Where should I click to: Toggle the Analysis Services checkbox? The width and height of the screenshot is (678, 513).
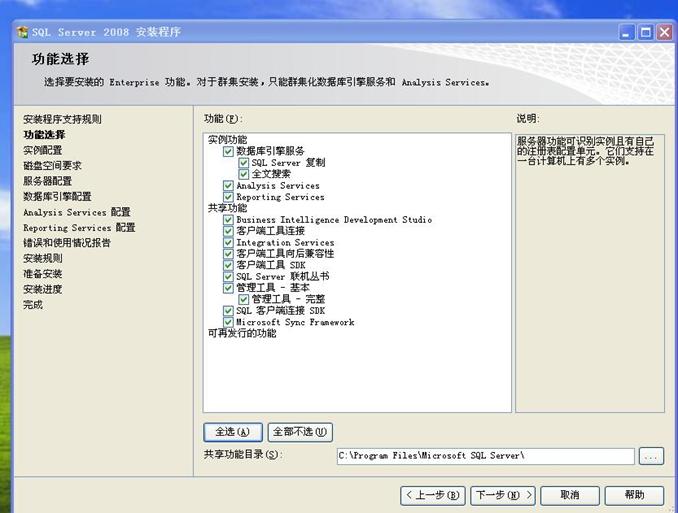(229, 186)
